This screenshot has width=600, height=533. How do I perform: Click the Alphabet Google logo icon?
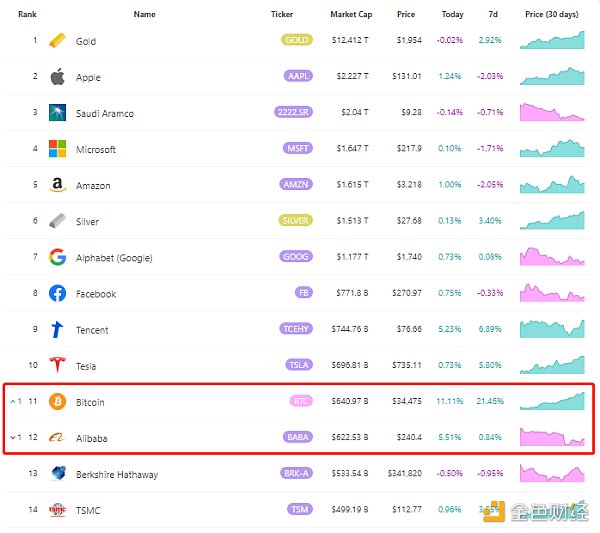(58, 257)
